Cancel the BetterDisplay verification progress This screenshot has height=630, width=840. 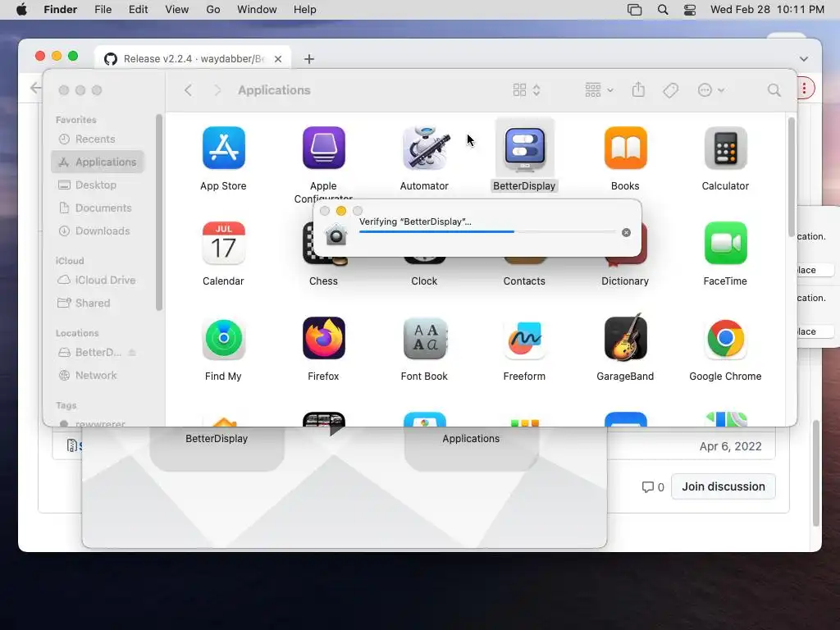626,232
